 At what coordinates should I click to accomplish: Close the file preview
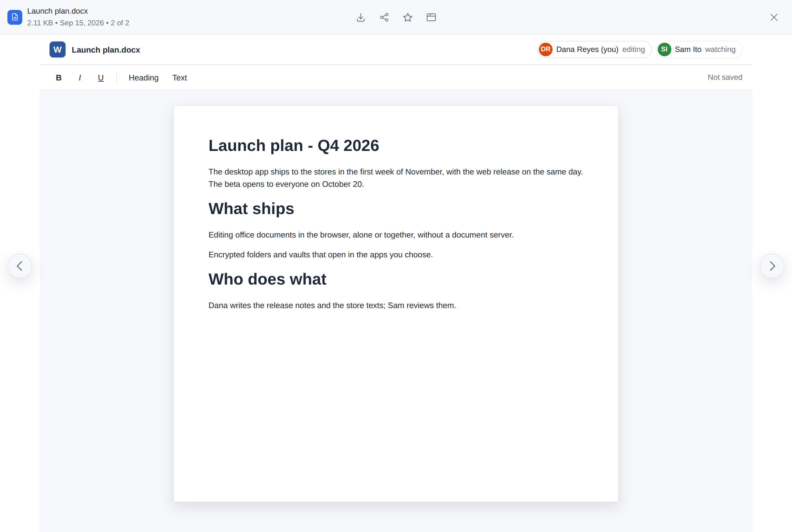tap(774, 17)
